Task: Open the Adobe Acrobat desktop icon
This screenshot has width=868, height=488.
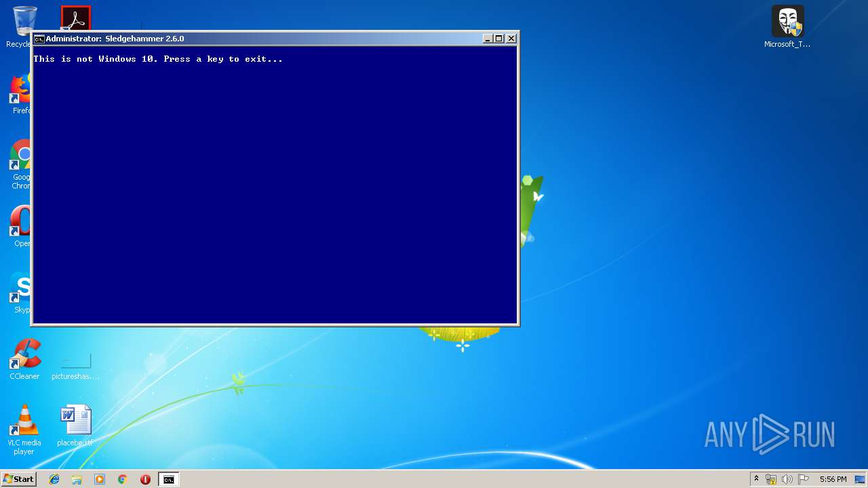Action: click(75, 18)
